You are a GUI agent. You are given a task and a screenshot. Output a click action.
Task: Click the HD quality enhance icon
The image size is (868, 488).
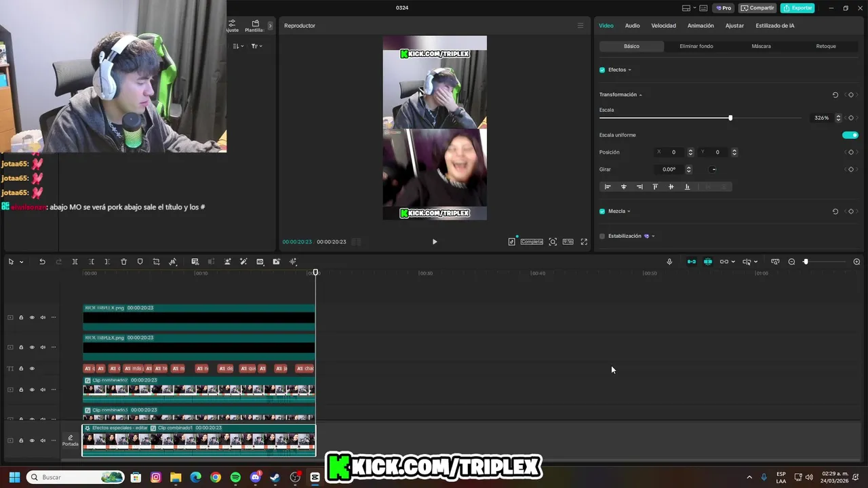tap(260, 262)
